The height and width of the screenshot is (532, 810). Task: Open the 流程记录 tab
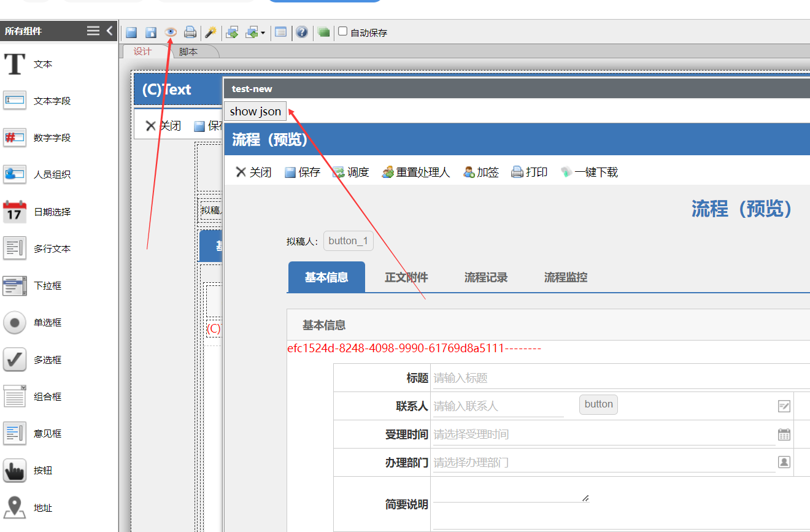pos(486,277)
